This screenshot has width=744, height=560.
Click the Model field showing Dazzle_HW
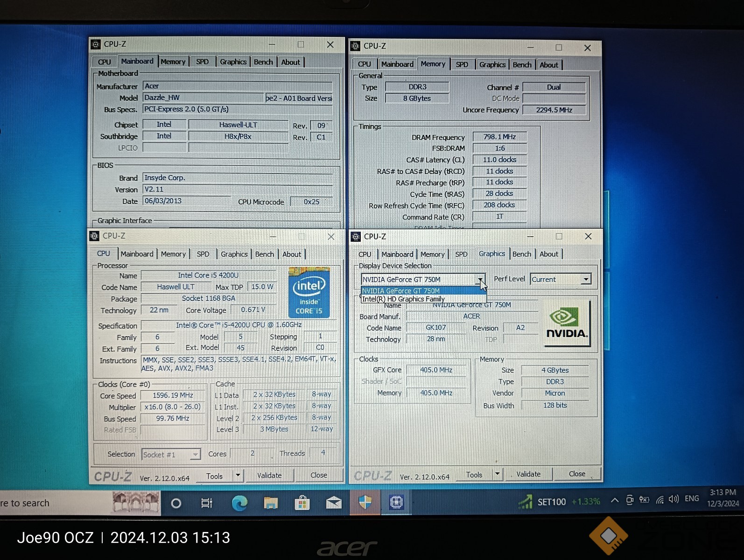coord(204,98)
